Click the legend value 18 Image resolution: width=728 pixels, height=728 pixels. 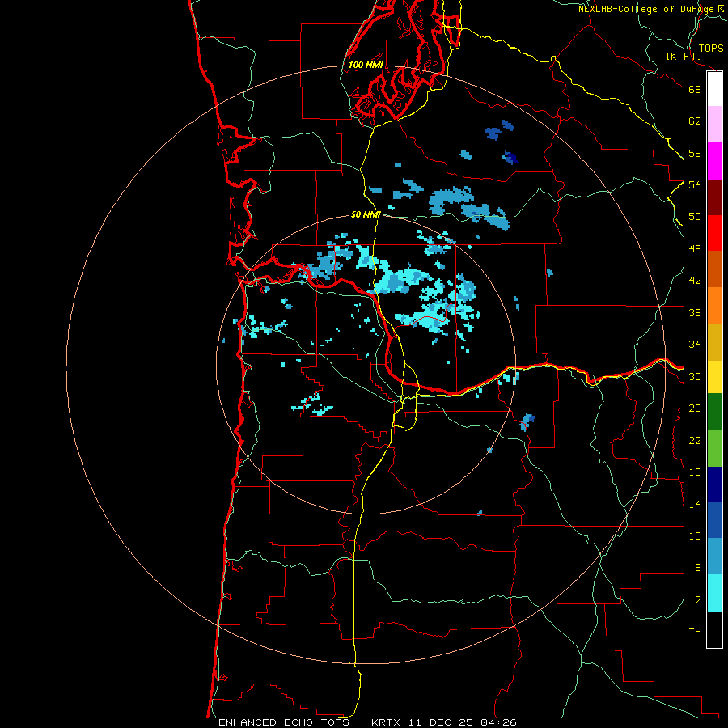coord(695,472)
